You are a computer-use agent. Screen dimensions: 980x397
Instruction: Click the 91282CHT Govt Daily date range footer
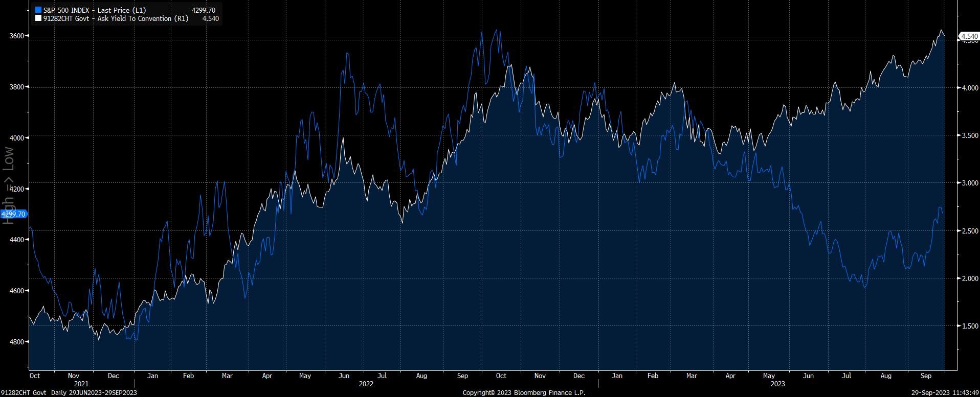69,392
